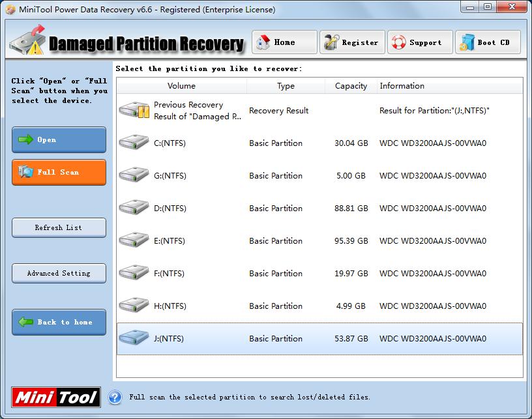This screenshot has height=419, width=532.
Task: Click the Open button
Action: [59, 139]
